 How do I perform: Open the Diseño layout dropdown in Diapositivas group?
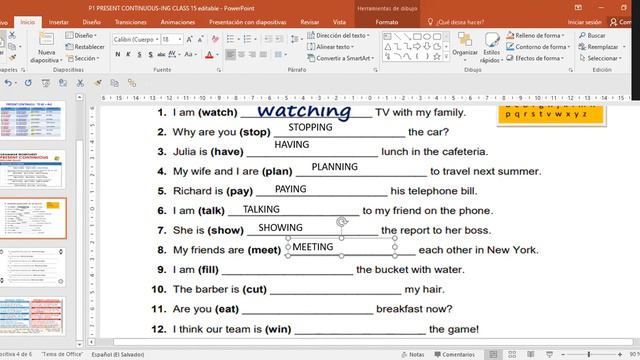click(x=81, y=36)
